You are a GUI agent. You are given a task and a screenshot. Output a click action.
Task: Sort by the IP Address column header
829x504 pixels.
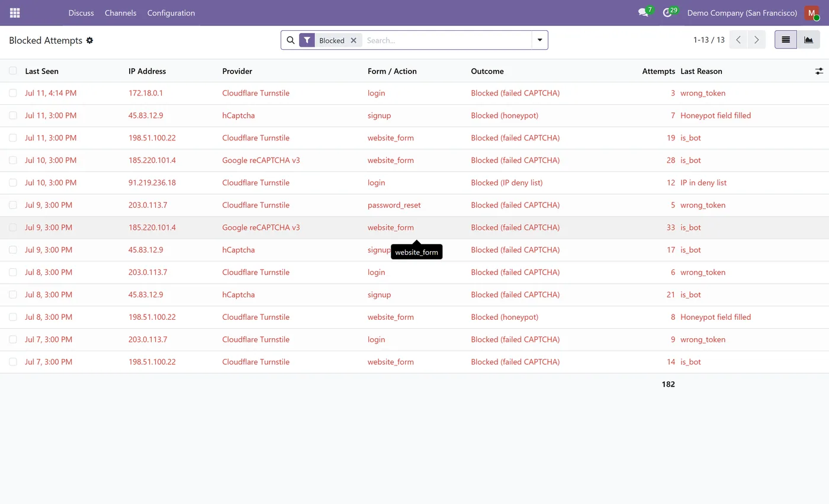coord(147,71)
